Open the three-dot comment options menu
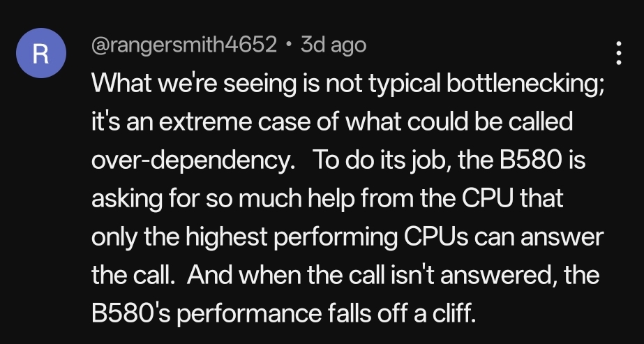Screen dimensions: 644x344 click(619, 53)
